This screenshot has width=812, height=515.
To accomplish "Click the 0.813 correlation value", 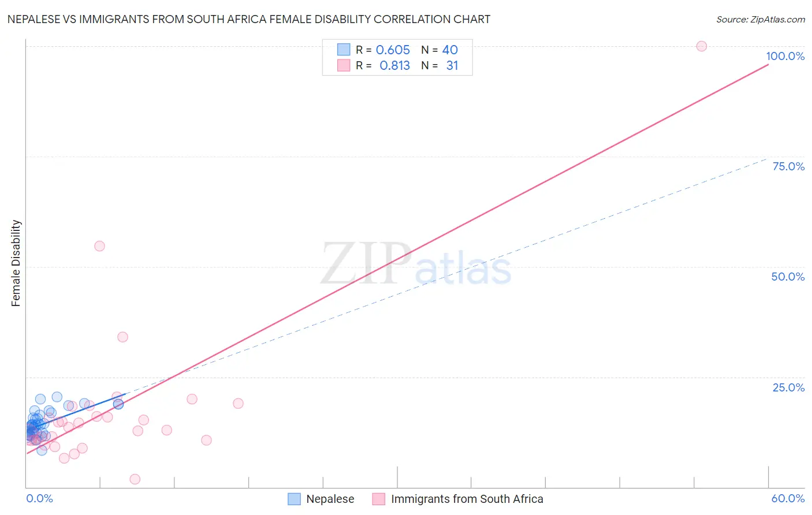I will pos(394,65).
